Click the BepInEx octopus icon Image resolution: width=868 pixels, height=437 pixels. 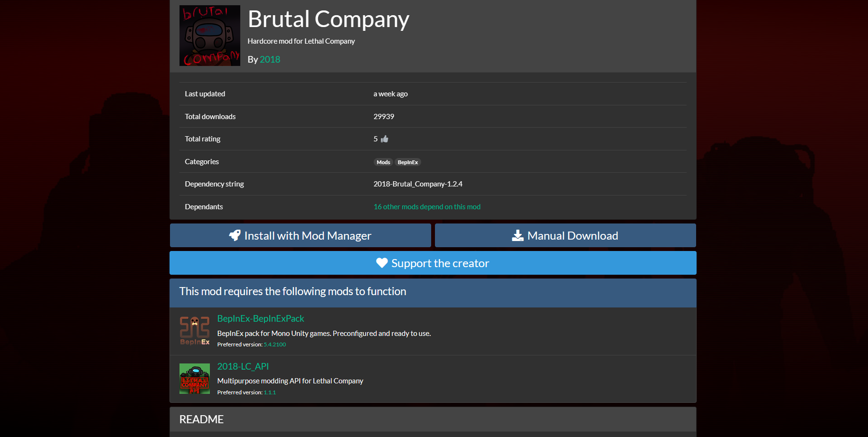[194, 331]
